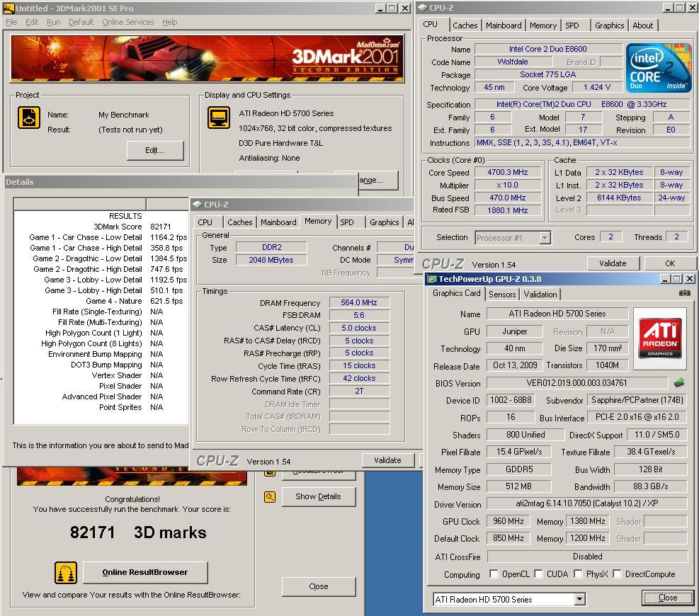Click Validate in top CPU-Z window
Screen dimensions: 699x616
tap(613, 263)
